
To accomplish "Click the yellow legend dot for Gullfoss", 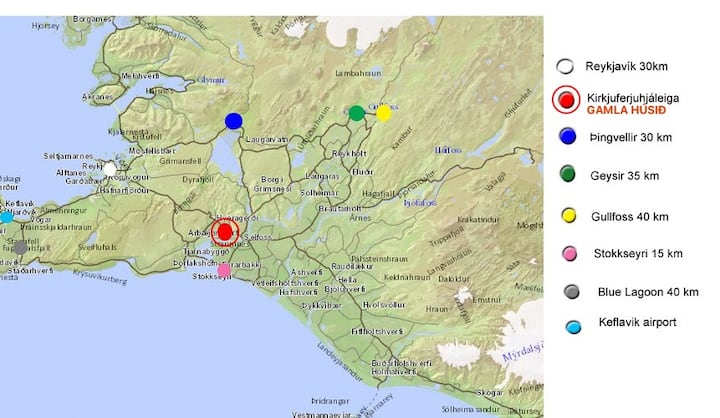I will click(567, 215).
